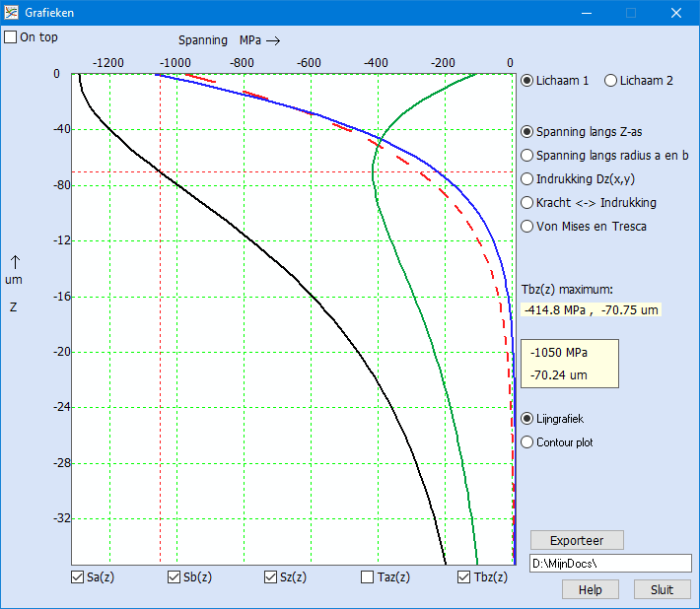Click the Exporteer button

coord(577,541)
